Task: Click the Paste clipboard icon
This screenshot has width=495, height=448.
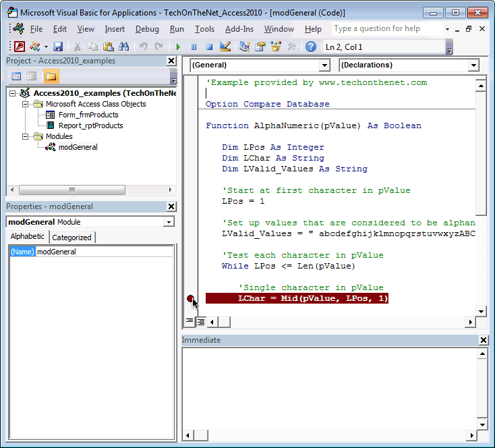Action: pos(109,47)
